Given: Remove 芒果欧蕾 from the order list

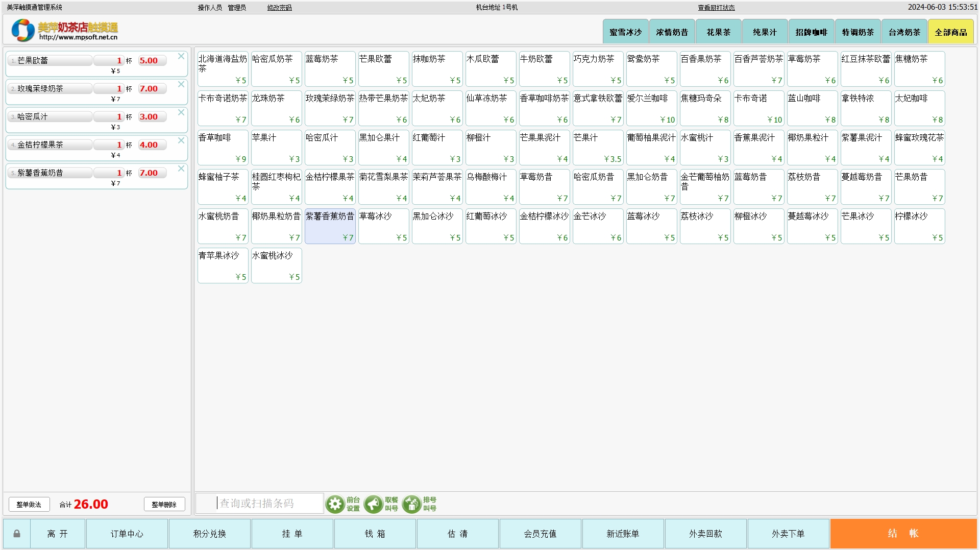Looking at the screenshot, I should 181,57.
